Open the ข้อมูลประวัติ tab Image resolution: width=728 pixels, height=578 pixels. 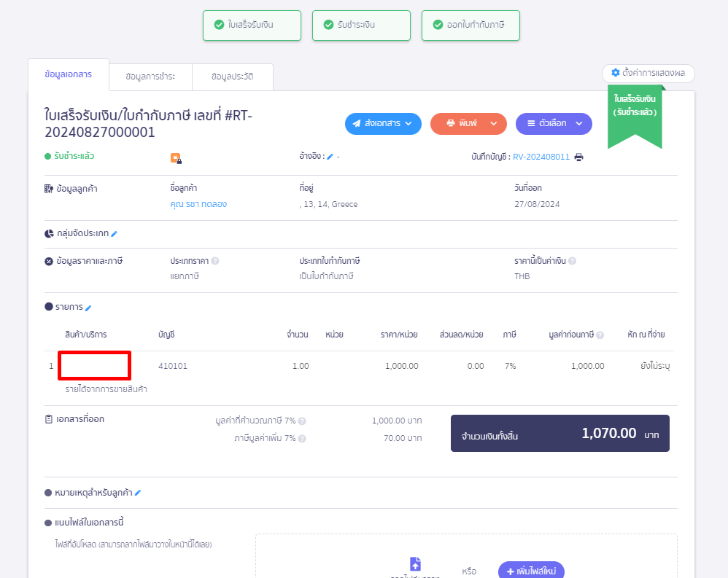click(x=233, y=77)
